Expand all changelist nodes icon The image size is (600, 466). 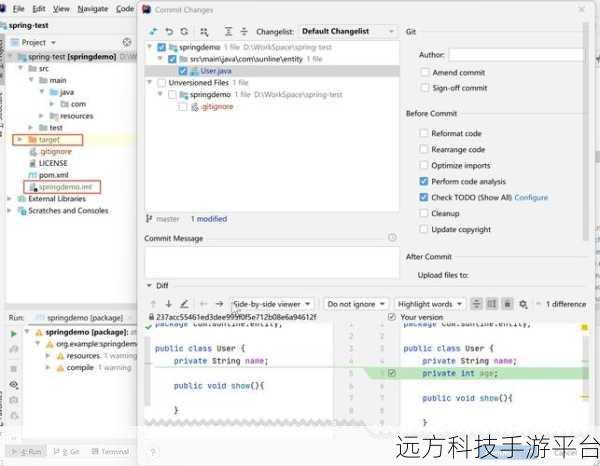click(228, 32)
